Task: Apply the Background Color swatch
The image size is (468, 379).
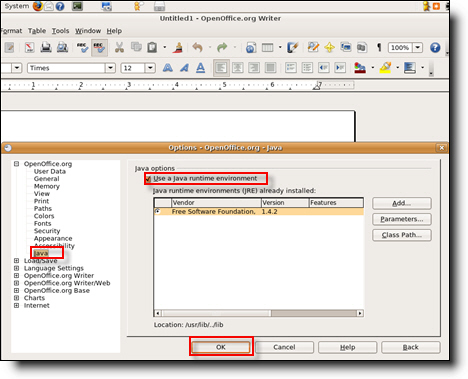Action: coord(410,68)
